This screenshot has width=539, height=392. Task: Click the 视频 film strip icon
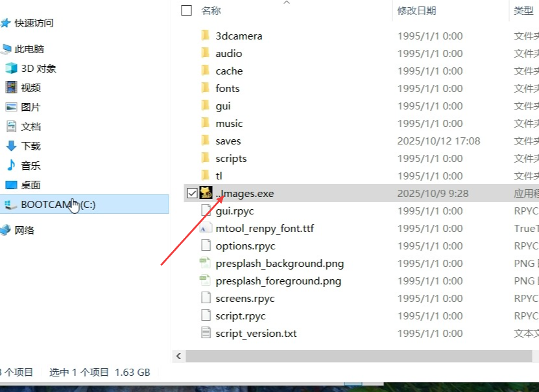pyautogui.click(x=11, y=87)
